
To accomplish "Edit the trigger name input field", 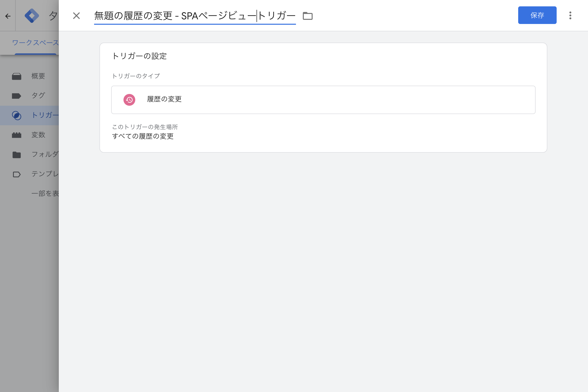I will pos(195,16).
